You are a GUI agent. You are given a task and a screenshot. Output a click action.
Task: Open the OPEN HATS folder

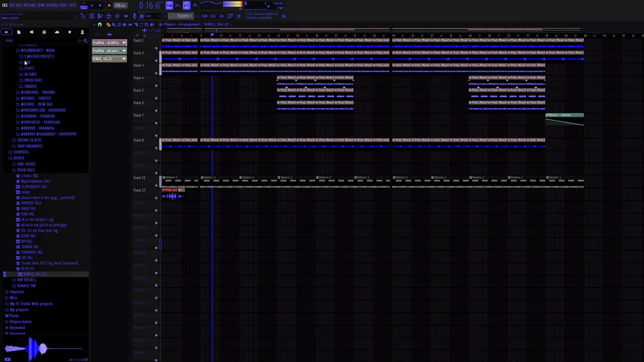(31, 80)
